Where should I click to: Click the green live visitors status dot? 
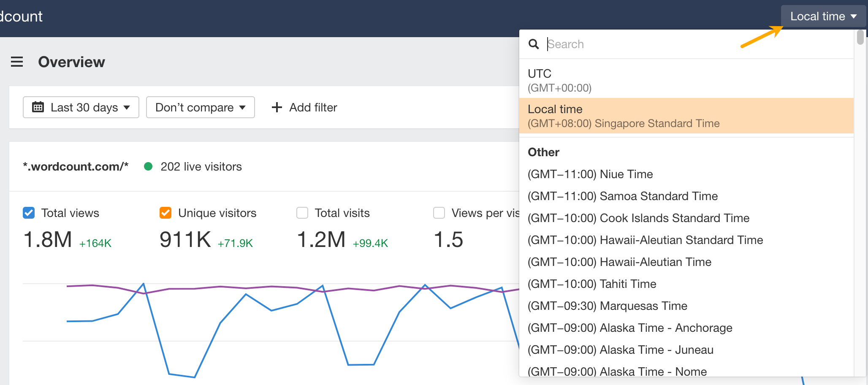(x=148, y=167)
